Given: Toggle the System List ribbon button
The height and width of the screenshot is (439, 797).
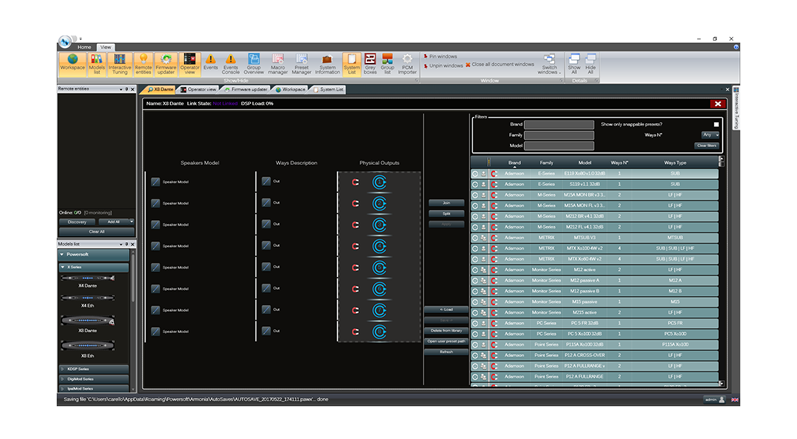Looking at the screenshot, I should (352, 65).
